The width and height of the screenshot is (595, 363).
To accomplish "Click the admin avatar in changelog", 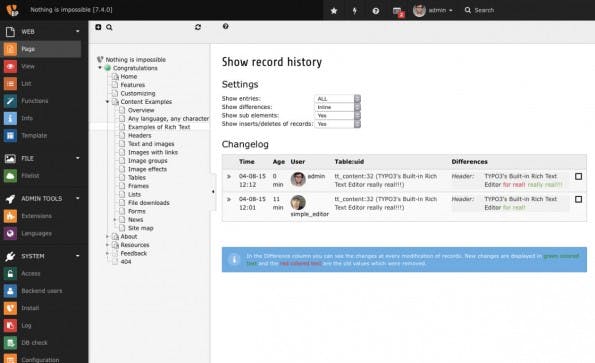I will pyautogui.click(x=298, y=179).
